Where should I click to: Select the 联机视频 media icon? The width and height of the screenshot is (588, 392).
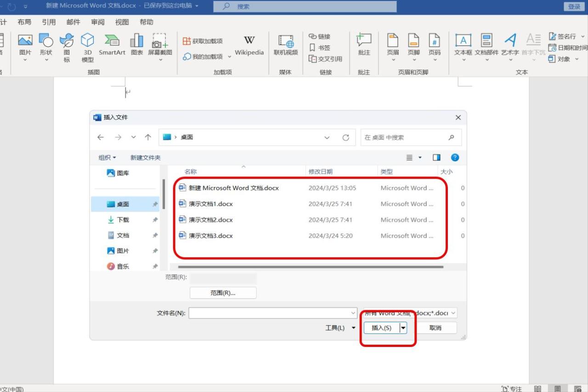[286, 41]
